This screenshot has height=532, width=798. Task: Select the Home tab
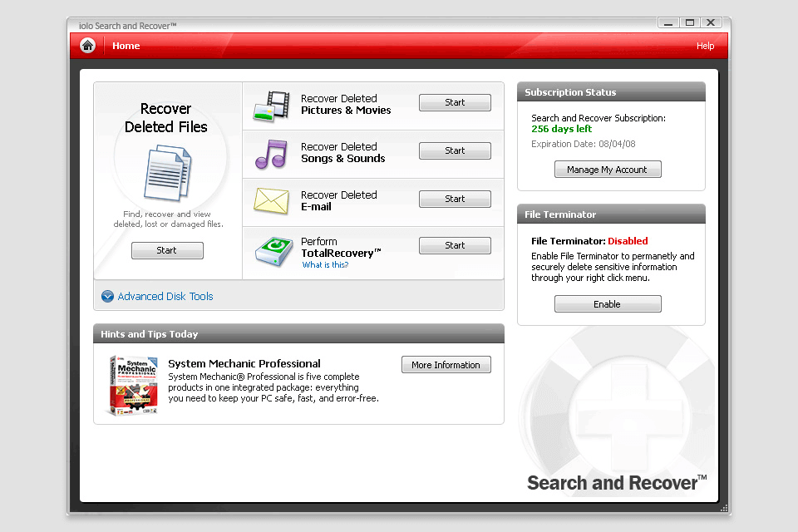click(126, 46)
